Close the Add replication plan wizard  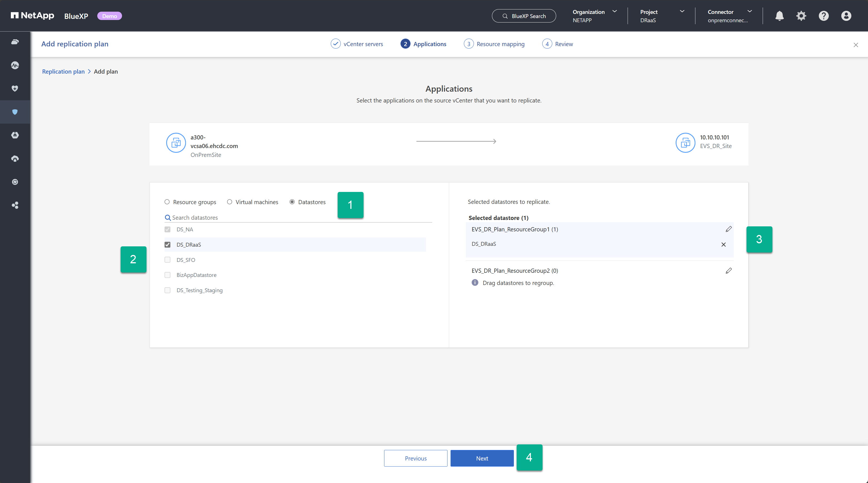point(856,45)
